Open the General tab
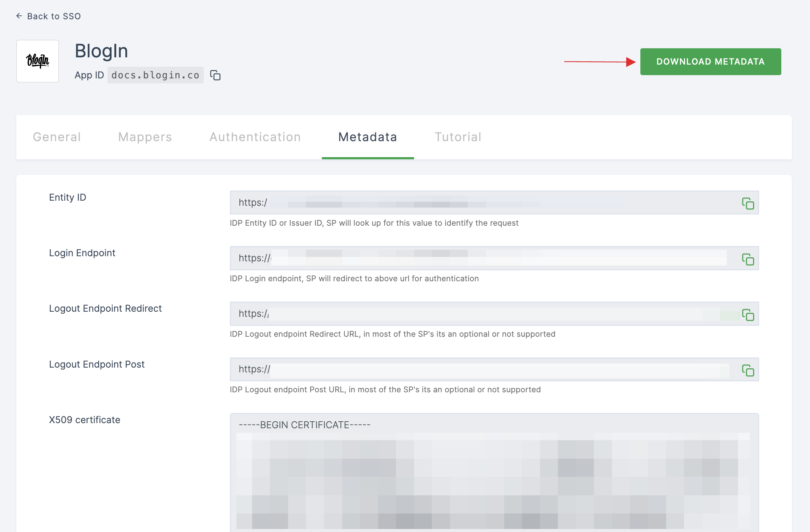The image size is (810, 532). tap(57, 137)
